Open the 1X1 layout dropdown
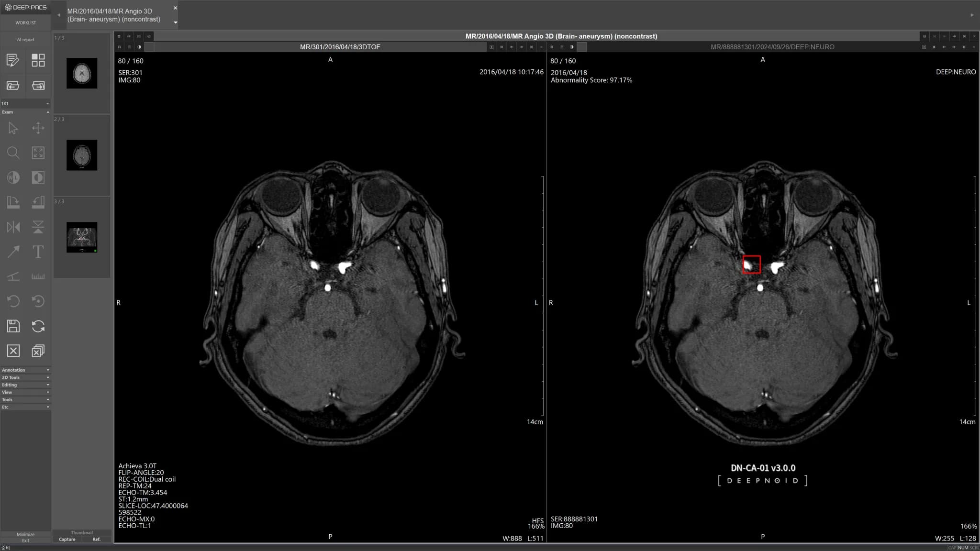This screenshot has height=551, width=980. tap(25, 103)
